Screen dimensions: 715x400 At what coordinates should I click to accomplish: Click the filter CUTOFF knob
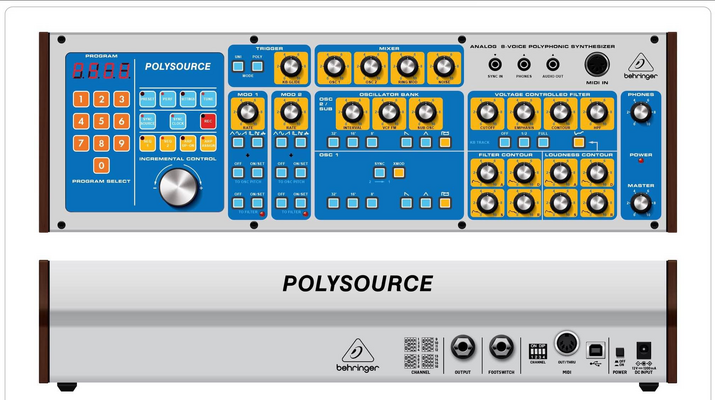coord(487,112)
